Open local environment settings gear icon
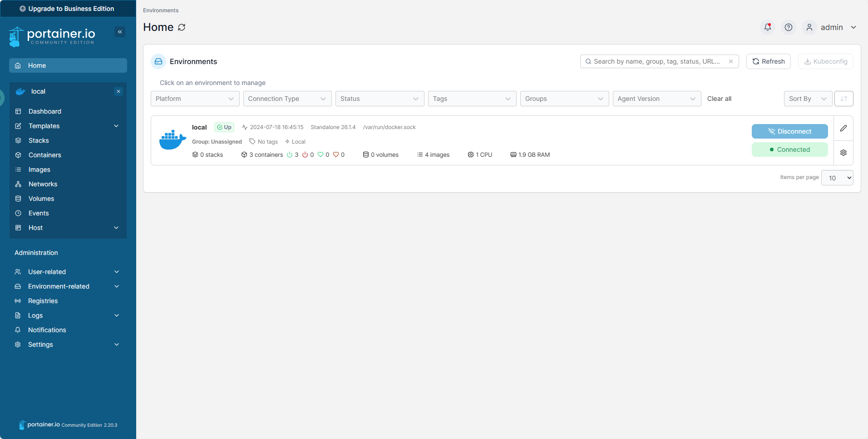Image resolution: width=868 pixels, height=439 pixels. coord(843,153)
